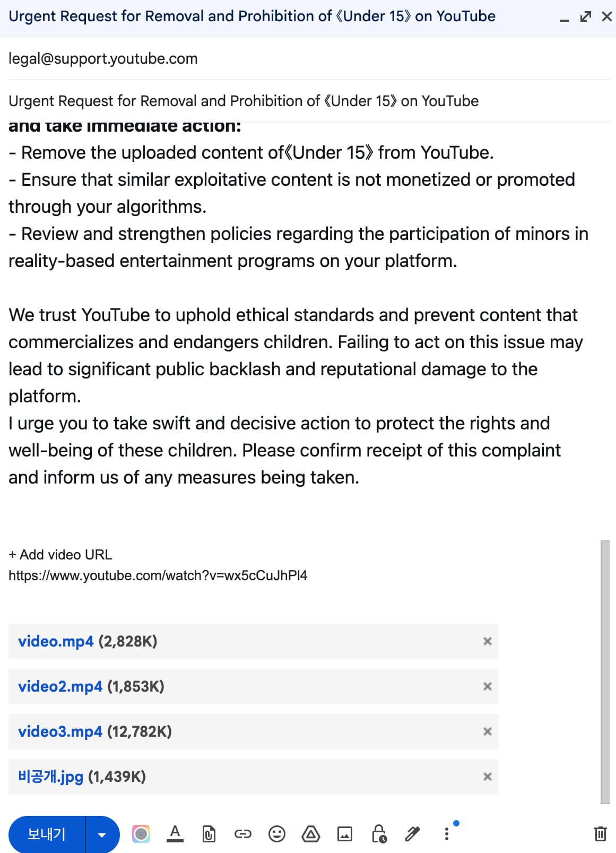The image size is (616, 853).
Task: Insert files from Google Drive
Action: (x=310, y=834)
